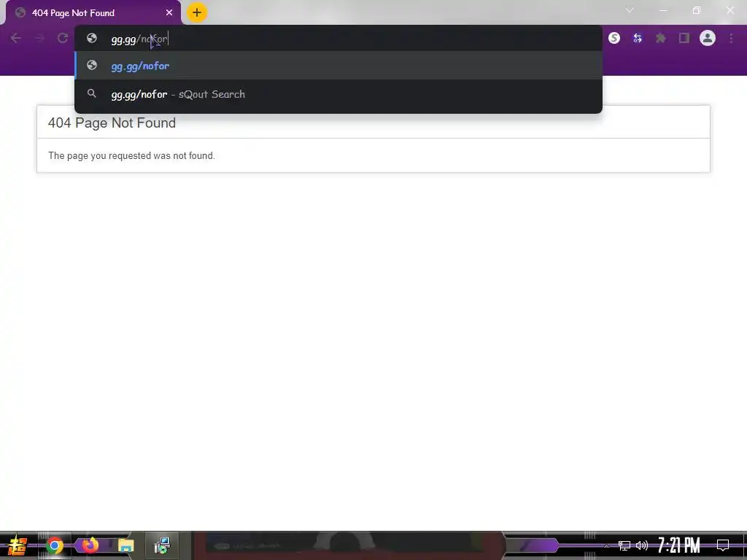Screen dimensions: 747x560
Task: Open the translate arrows extension icon
Action: point(638,38)
